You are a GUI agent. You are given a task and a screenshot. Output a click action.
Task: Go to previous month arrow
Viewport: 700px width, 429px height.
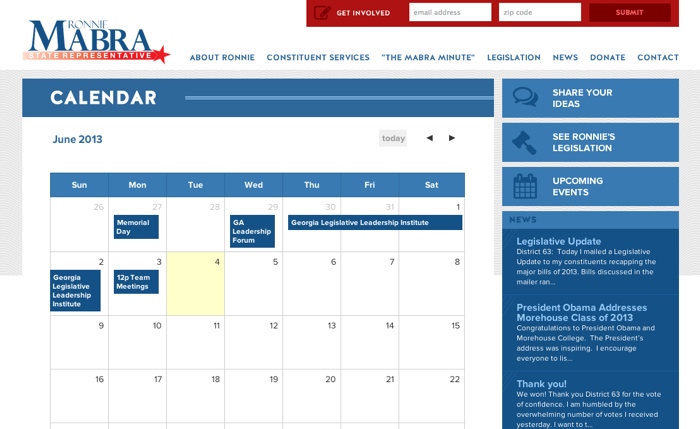[429, 138]
